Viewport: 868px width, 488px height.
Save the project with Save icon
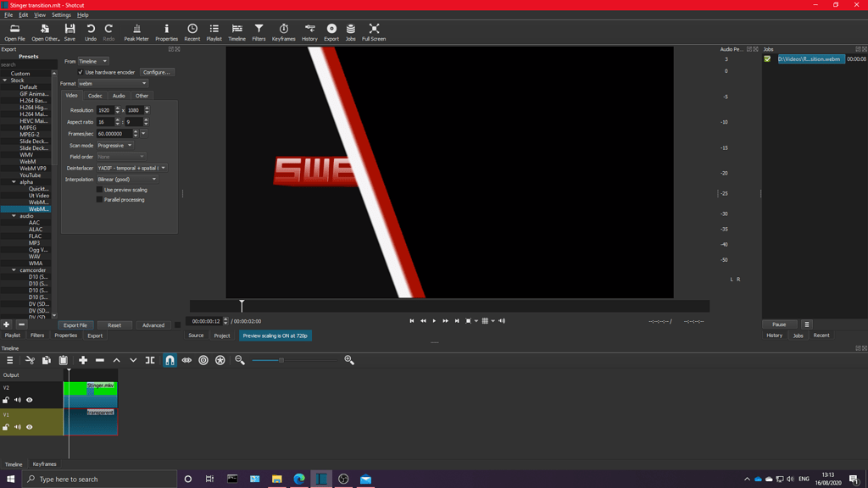70,32
